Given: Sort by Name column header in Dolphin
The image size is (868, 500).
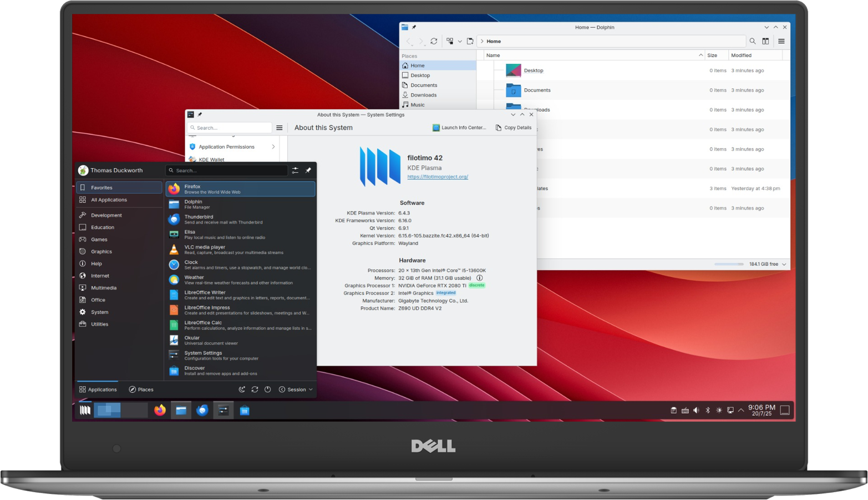Looking at the screenshot, I should (593, 55).
